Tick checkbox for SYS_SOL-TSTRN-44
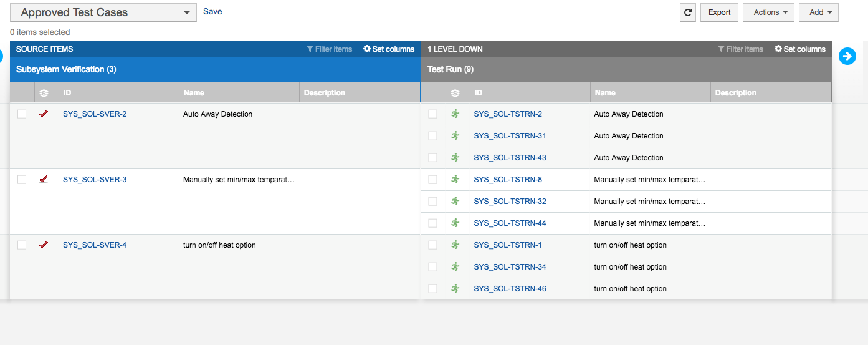This screenshot has height=345, width=868. coord(433,223)
